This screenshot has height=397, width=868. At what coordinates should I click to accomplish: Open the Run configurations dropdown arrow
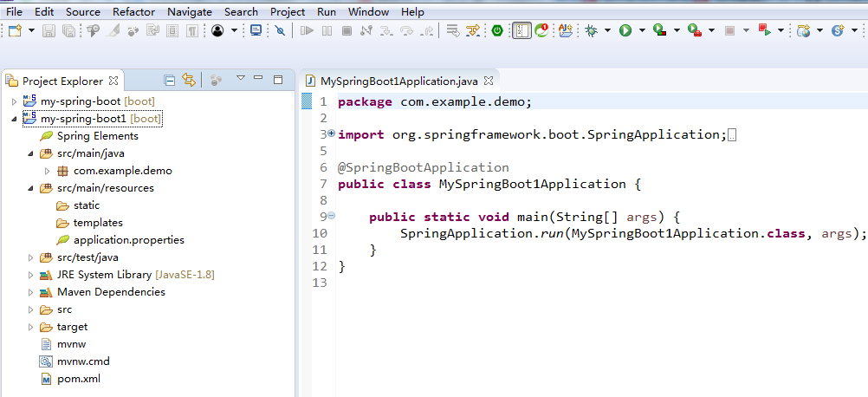(x=642, y=31)
